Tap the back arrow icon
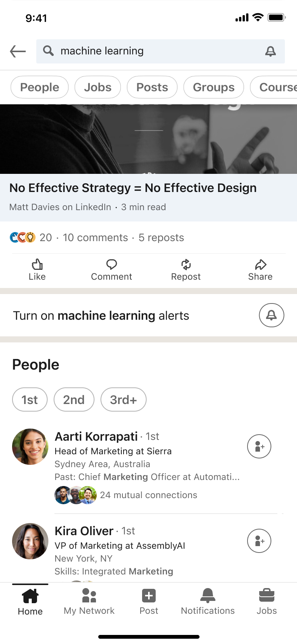The height and width of the screenshot is (644, 297). 18,51
